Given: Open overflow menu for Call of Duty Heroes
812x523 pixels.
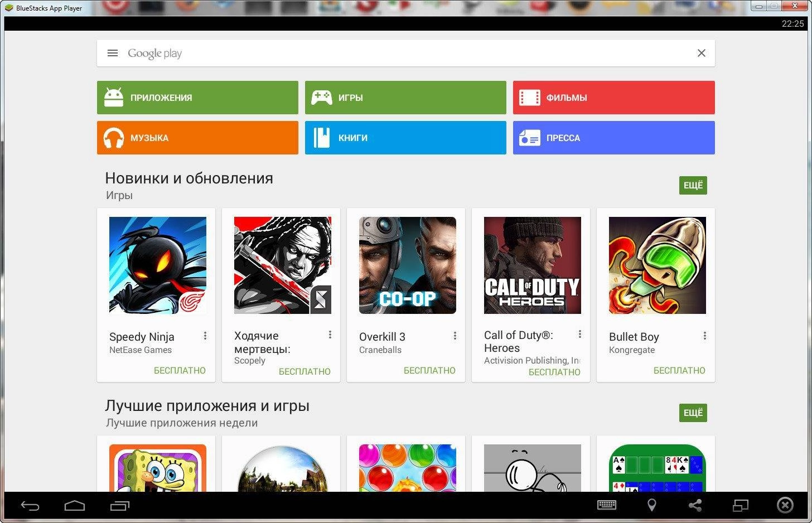Looking at the screenshot, I should tap(580, 334).
